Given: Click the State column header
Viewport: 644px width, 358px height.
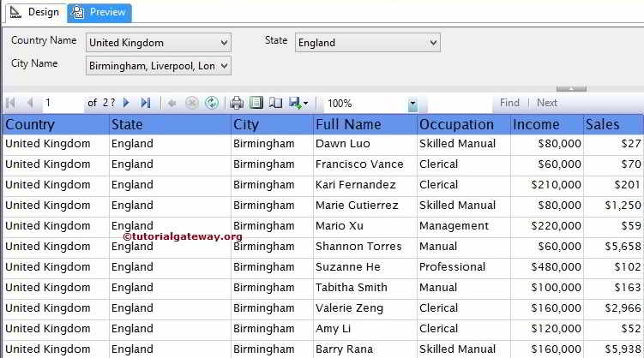Looking at the screenshot, I should (x=170, y=125).
